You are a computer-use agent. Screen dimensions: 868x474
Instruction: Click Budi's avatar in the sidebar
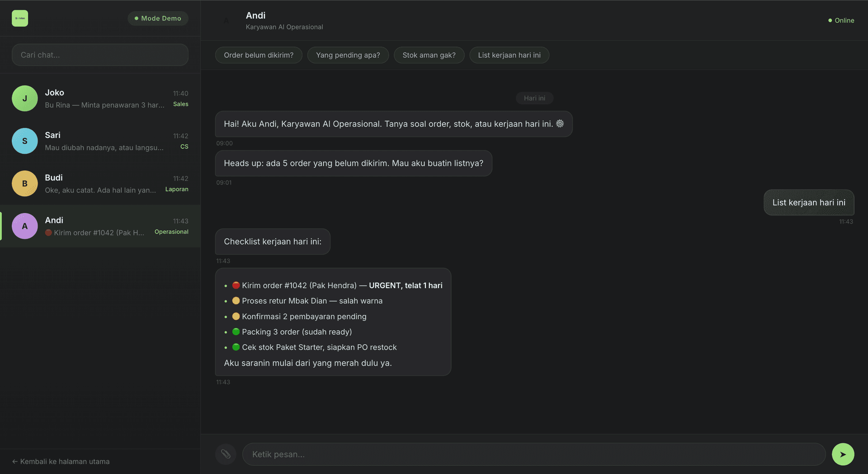coord(24,183)
